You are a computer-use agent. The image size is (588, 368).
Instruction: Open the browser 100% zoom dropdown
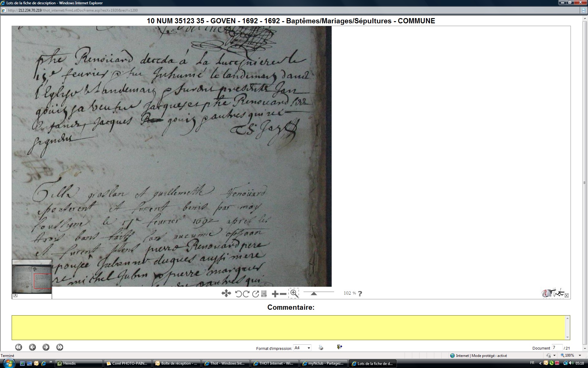(x=580, y=355)
